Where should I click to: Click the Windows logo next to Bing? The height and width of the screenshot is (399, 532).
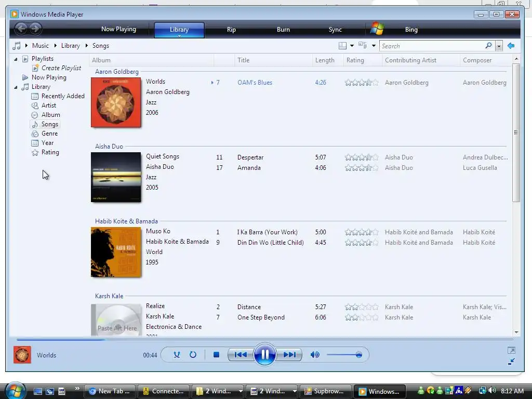coord(377,29)
